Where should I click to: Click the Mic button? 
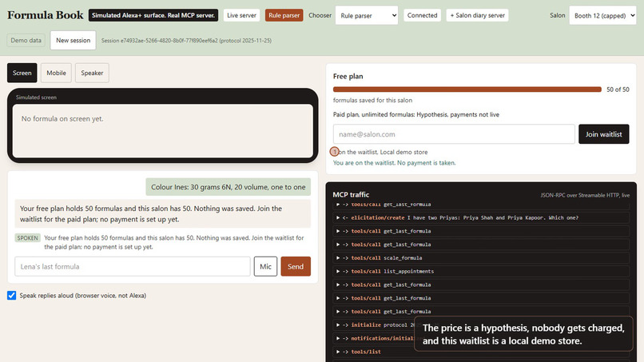coord(265,266)
